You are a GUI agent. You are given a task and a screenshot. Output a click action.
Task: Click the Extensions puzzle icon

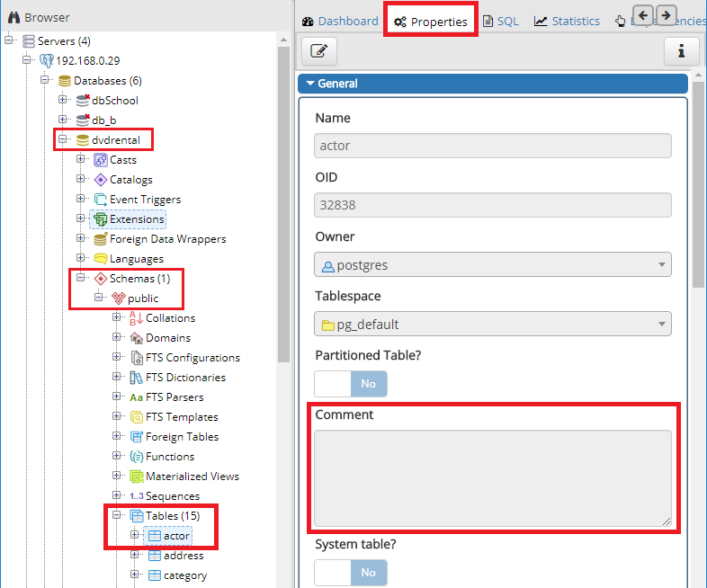tap(101, 219)
